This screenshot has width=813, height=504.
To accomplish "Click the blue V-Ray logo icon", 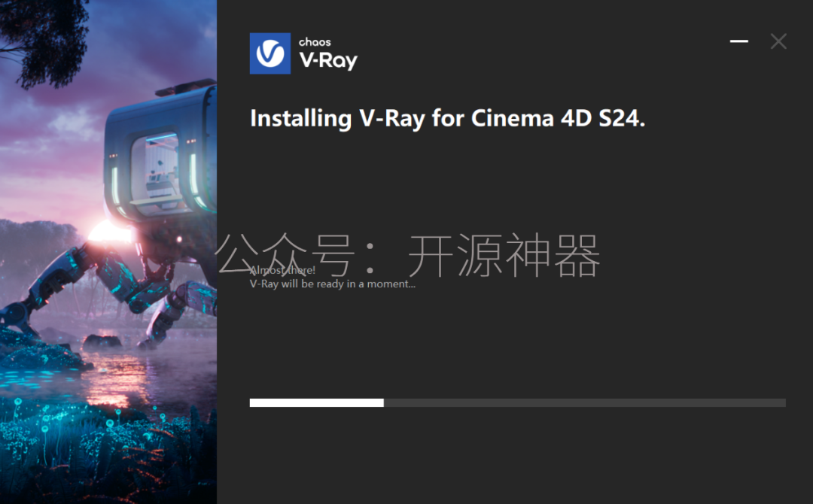I will [270, 53].
